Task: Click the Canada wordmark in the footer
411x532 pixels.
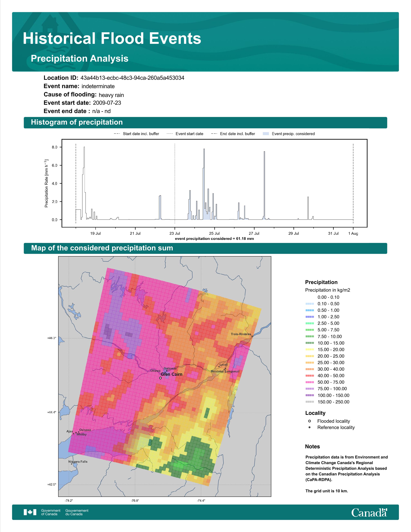Action: [x=369, y=512]
